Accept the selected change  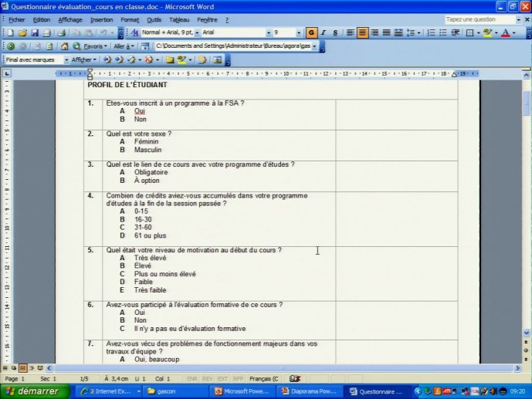click(x=131, y=60)
